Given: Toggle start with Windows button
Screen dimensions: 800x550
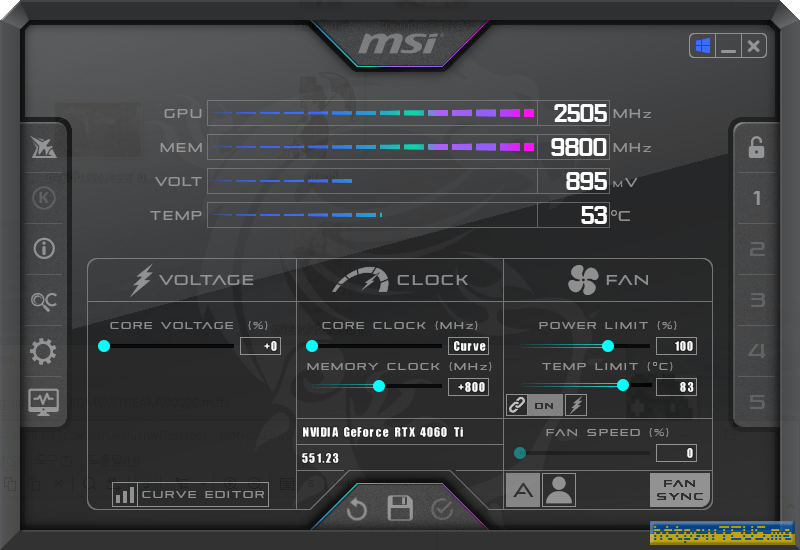Looking at the screenshot, I should (701, 46).
